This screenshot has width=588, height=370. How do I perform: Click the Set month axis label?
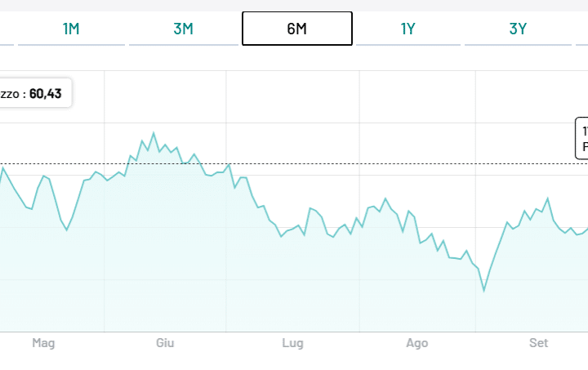pos(539,343)
